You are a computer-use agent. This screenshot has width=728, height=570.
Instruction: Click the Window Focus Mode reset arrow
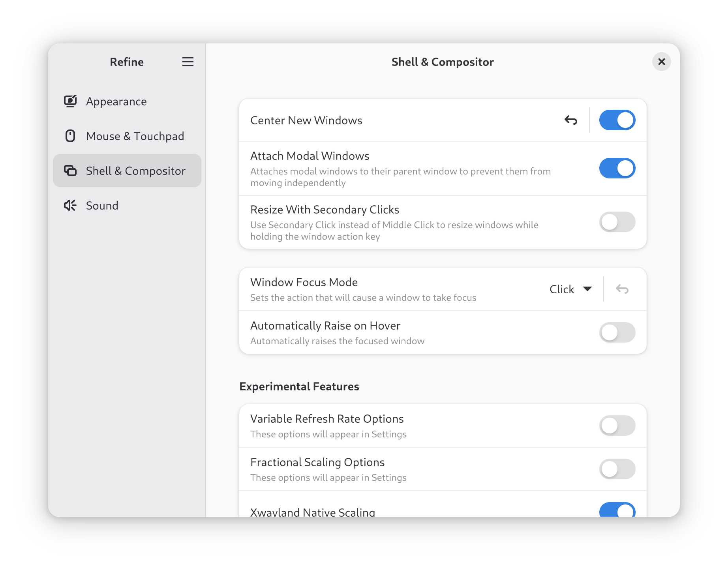click(622, 289)
